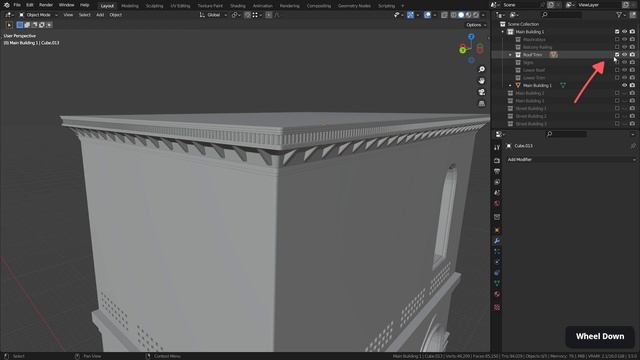Open the Options dropdown in the viewport
This screenshot has height=360, width=640.
[x=476, y=25]
